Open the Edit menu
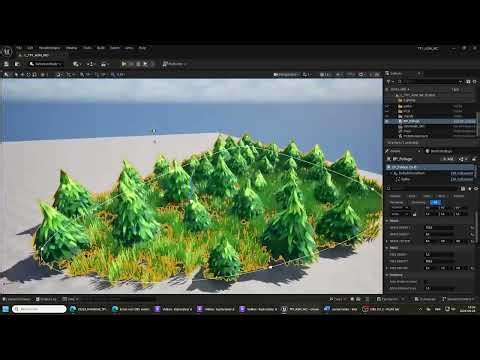The height and width of the screenshot is (360, 480). coord(30,48)
